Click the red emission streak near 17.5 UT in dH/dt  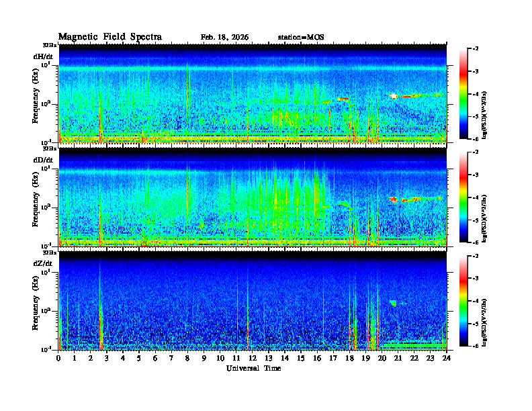click(x=343, y=99)
